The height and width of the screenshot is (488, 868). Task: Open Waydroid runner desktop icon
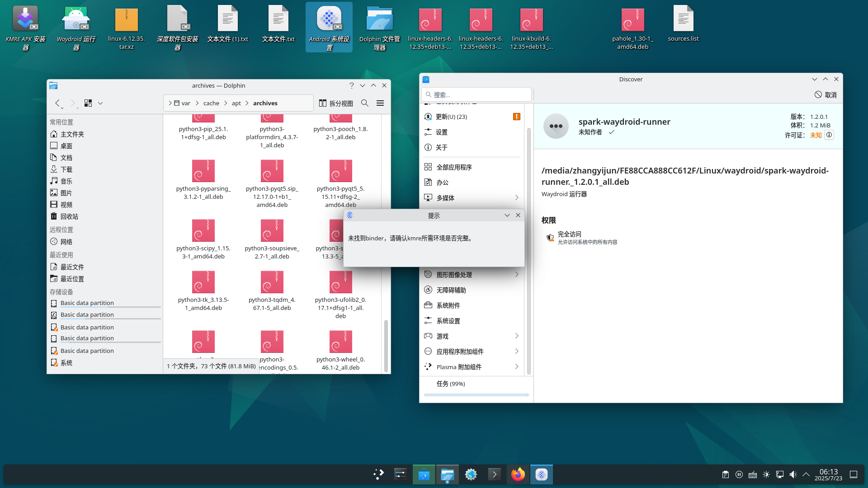pos(76,27)
